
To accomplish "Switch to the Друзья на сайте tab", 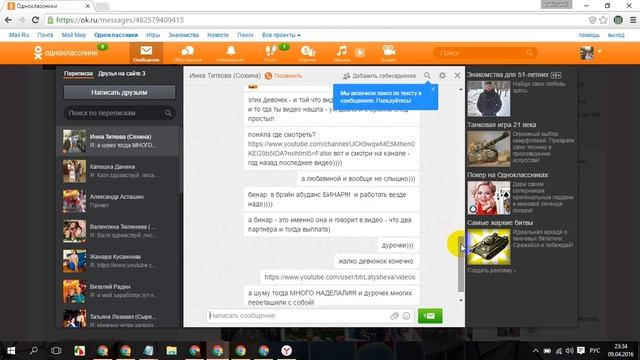I will 122,73.
